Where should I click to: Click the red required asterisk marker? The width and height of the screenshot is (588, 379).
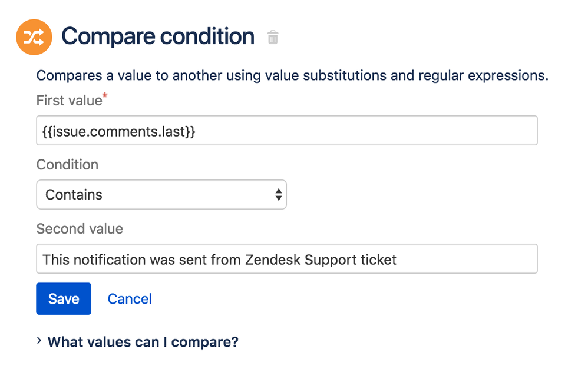tap(105, 94)
